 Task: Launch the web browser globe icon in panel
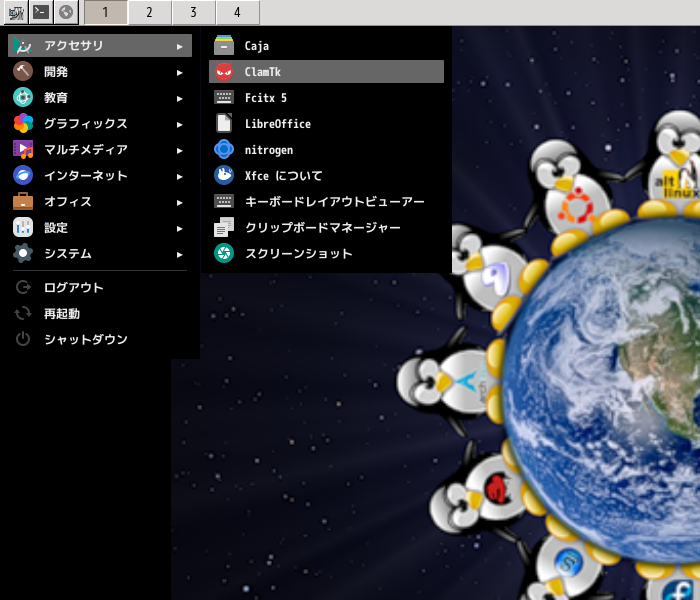(66, 12)
